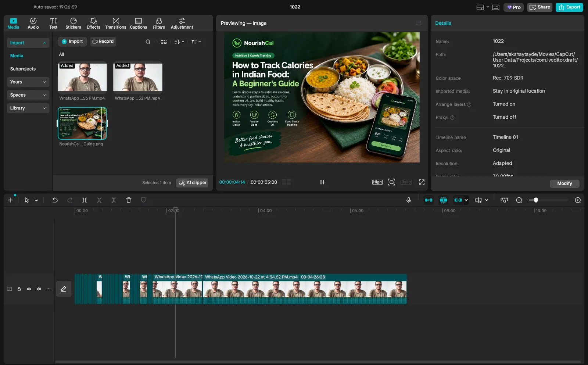Pause the preview playback

322,182
